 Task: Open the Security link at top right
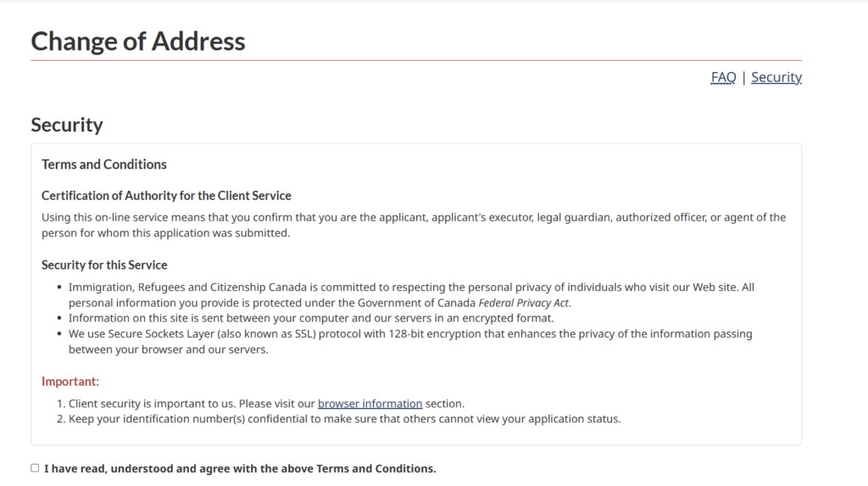(776, 77)
